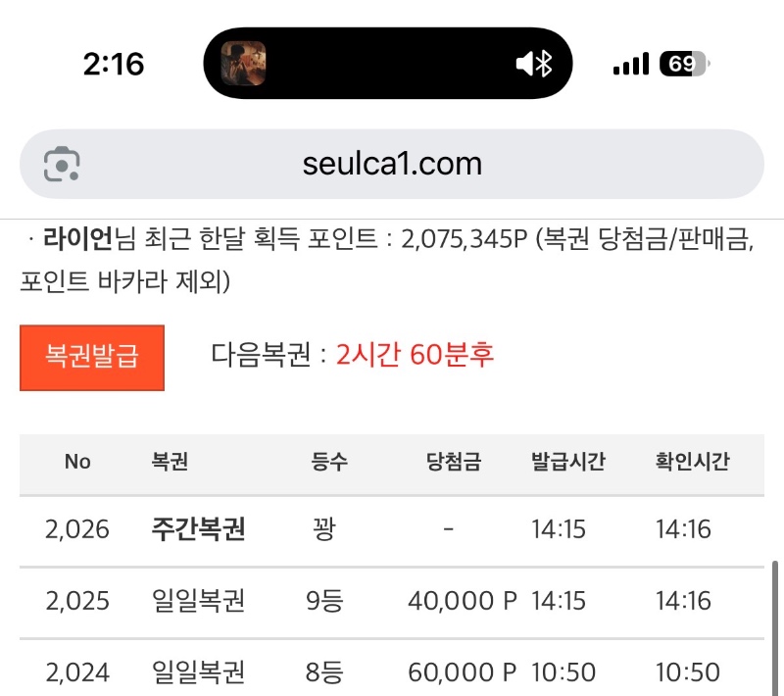
Task: Click the No column header
Action: [x=77, y=462]
